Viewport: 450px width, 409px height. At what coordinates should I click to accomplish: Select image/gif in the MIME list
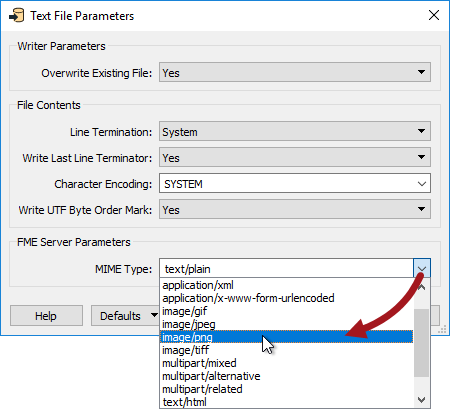(286, 311)
